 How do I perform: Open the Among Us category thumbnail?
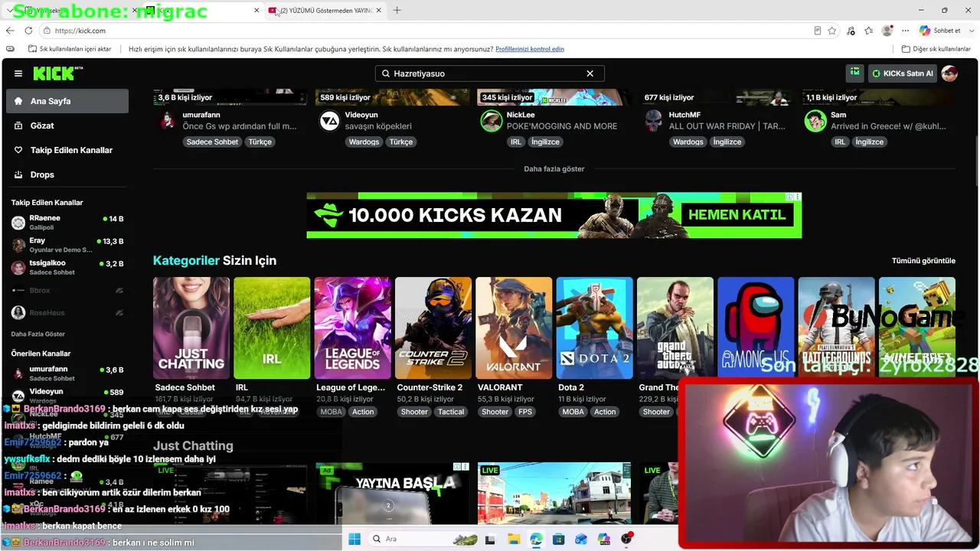coord(756,328)
